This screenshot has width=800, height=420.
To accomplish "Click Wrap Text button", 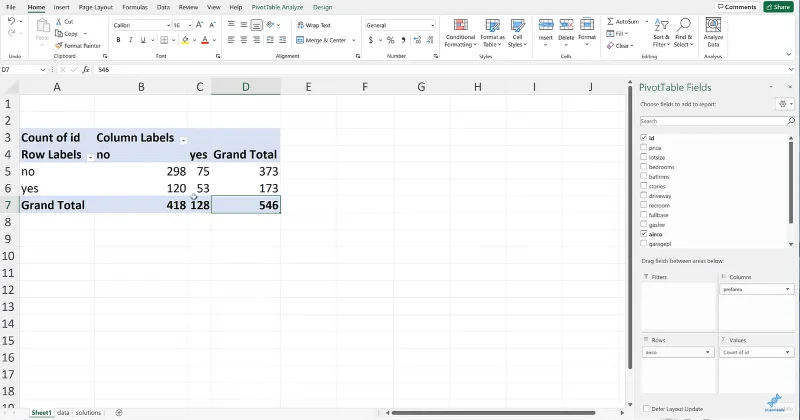I will coord(314,25).
